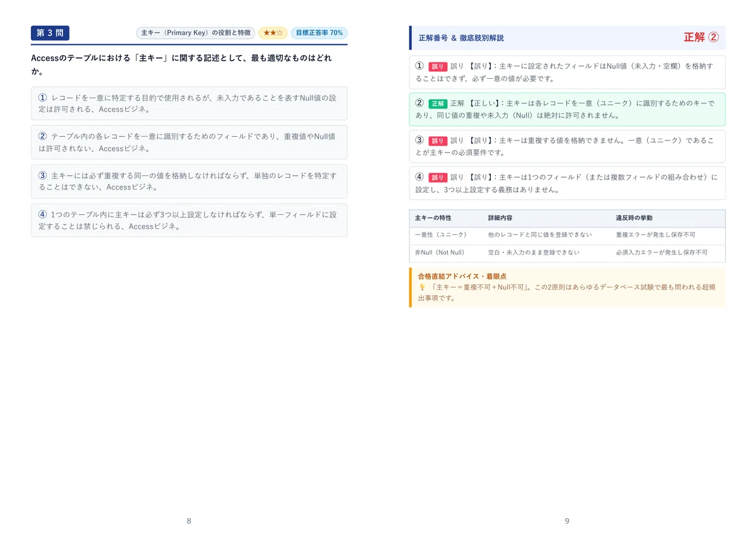Viewport: 756px width, 537px height.
Task: Click page number 9 at the bottom
Action: (567, 521)
